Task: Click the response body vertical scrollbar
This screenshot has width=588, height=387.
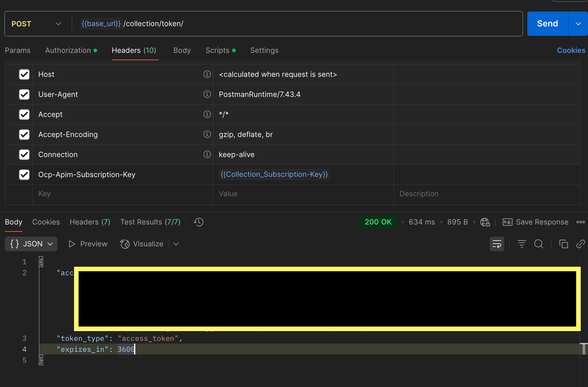Action: tap(584, 349)
